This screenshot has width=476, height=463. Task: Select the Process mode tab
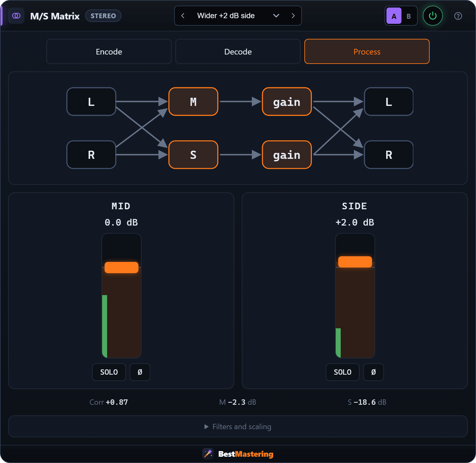367,51
